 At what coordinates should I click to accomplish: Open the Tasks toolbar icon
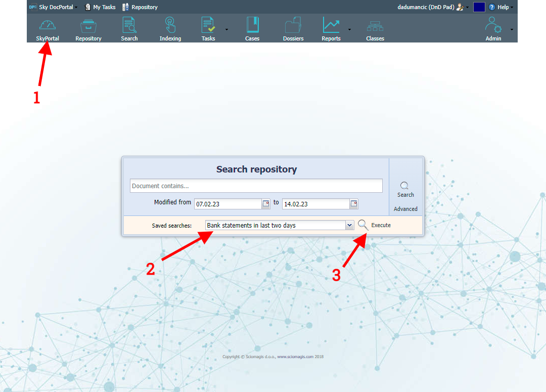click(208, 25)
